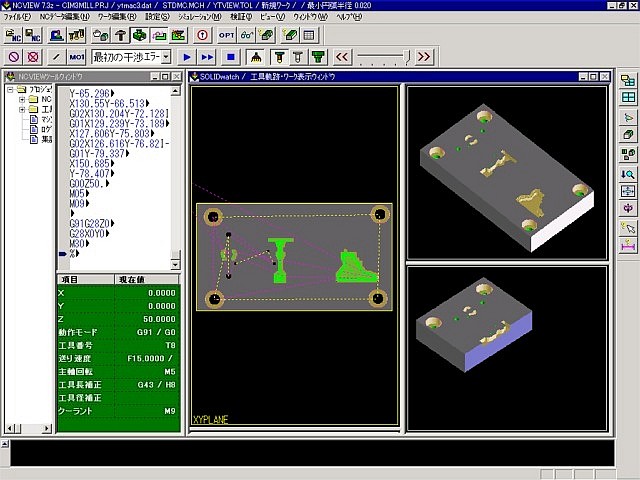Click the workpiece query icon with question mark
The image size is (640, 480).
click(266, 36)
